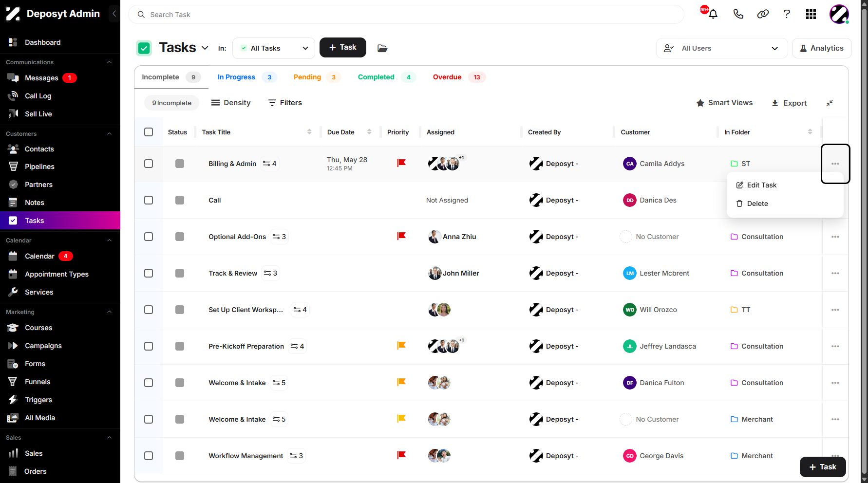The width and height of the screenshot is (868, 483).
Task: Collapse the Communications sidebar section
Action: pos(109,62)
